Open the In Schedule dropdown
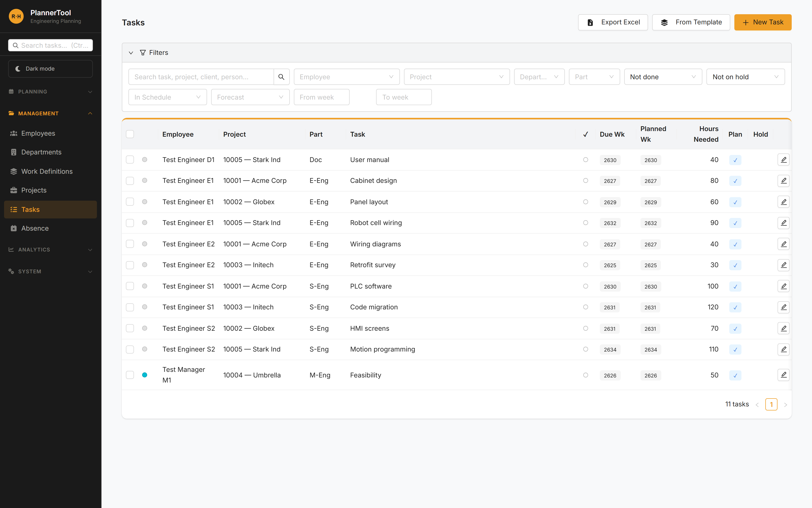The image size is (812, 508). coord(167,97)
